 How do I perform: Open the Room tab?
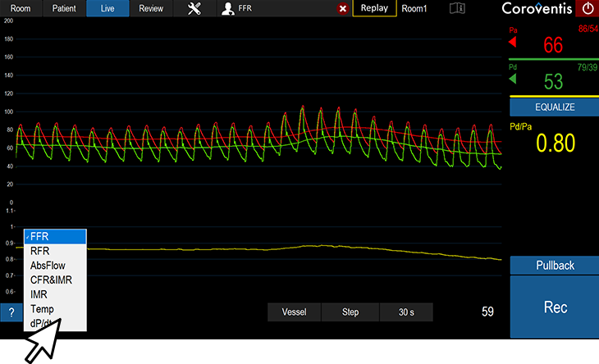pos(21,8)
